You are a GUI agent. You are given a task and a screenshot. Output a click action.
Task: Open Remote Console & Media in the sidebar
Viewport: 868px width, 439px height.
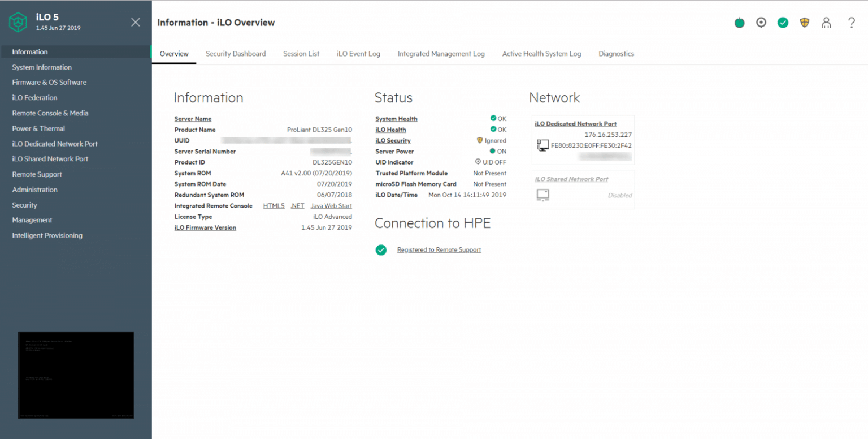50,113
